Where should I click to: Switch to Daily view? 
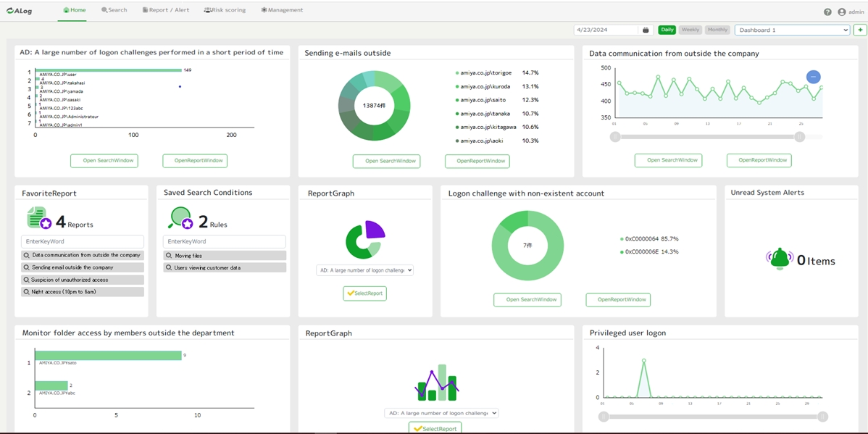[x=667, y=30]
